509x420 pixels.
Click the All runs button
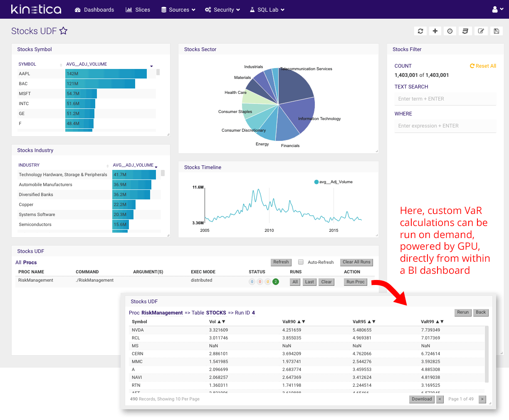(295, 282)
